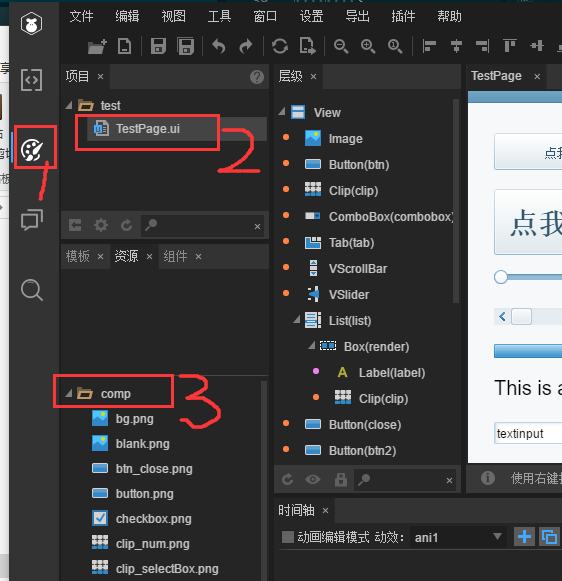Switch to code mode in sidebar
This screenshot has height=581, width=562.
point(31,80)
